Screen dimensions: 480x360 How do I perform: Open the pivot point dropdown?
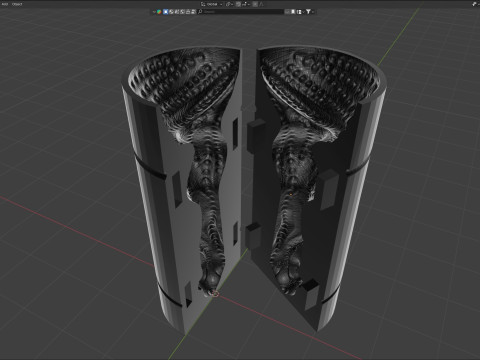pyautogui.click(x=229, y=4)
